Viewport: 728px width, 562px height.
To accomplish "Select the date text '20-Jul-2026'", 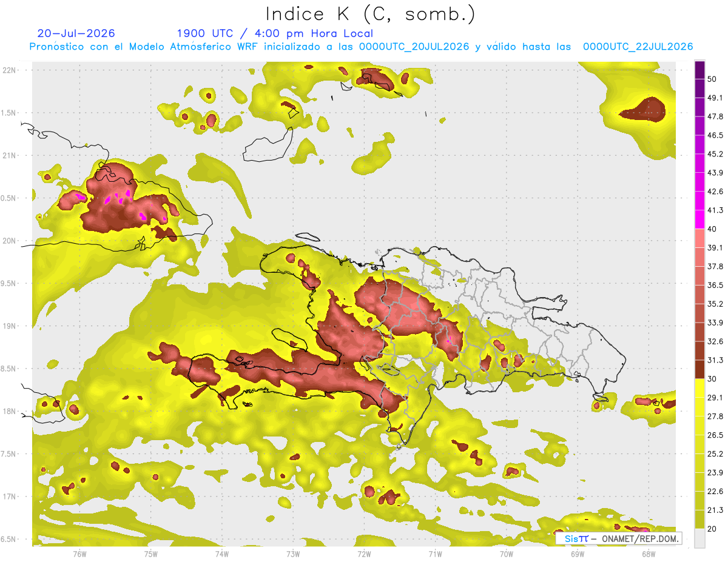I will tap(76, 33).
